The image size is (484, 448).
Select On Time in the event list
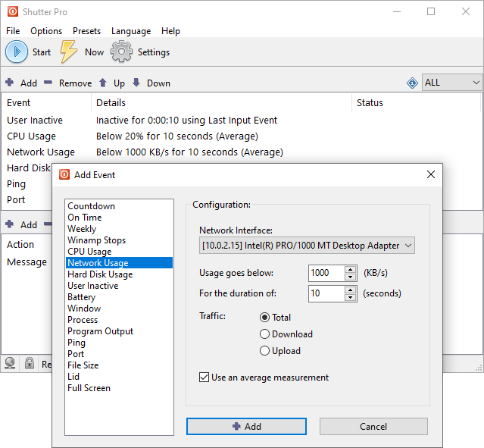119,218
